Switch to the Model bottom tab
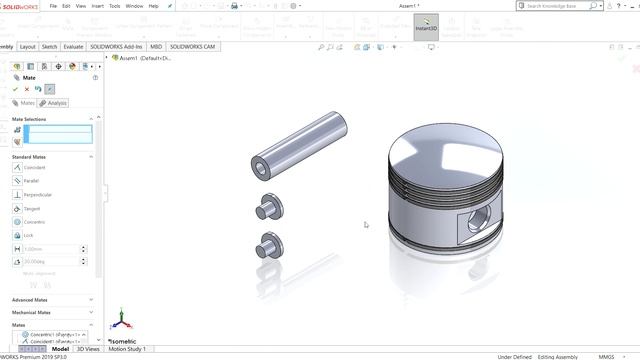 coord(60,349)
